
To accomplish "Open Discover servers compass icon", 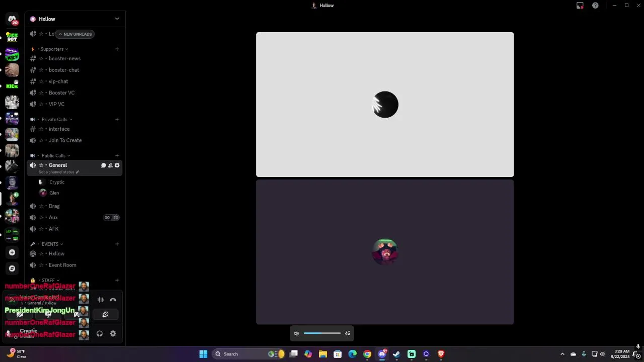I will [x=12, y=268].
